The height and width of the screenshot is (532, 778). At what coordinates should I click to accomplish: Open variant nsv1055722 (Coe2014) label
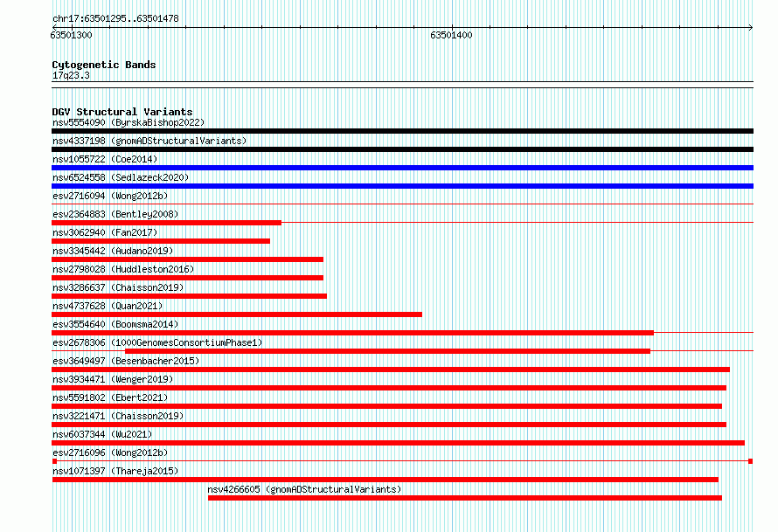(105, 159)
